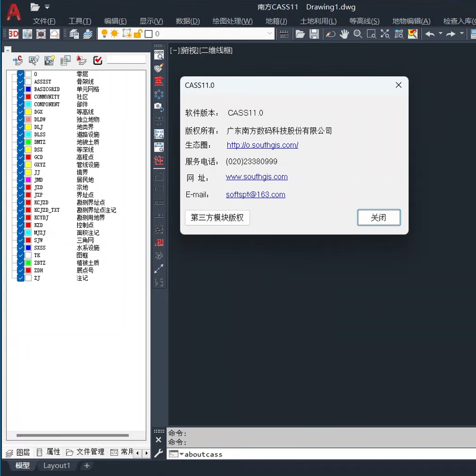The width and height of the screenshot is (476, 476).
Task: Select the Pan tool in the toolbar
Action: click(x=343, y=34)
